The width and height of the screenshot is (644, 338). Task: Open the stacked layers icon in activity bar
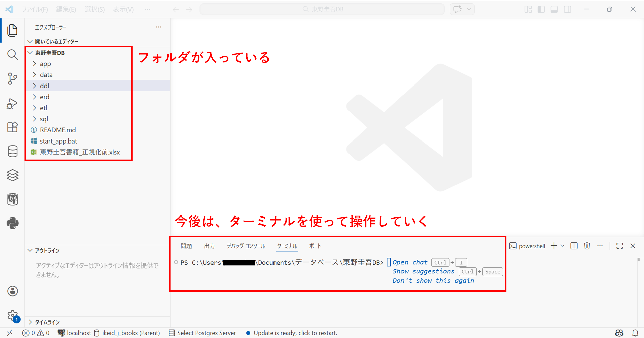click(x=12, y=175)
